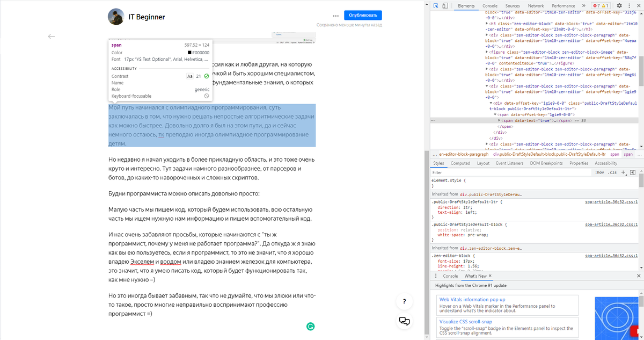Collapse the span data-offset-key 1gie9-0-0 node
644x340 pixels.
pyautogui.click(x=495, y=114)
